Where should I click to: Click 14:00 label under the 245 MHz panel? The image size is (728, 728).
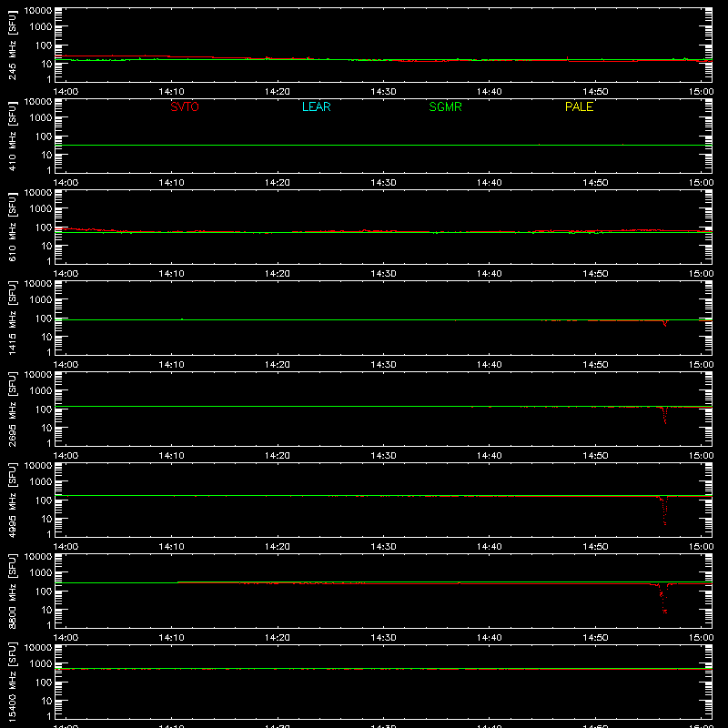click(66, 92)
